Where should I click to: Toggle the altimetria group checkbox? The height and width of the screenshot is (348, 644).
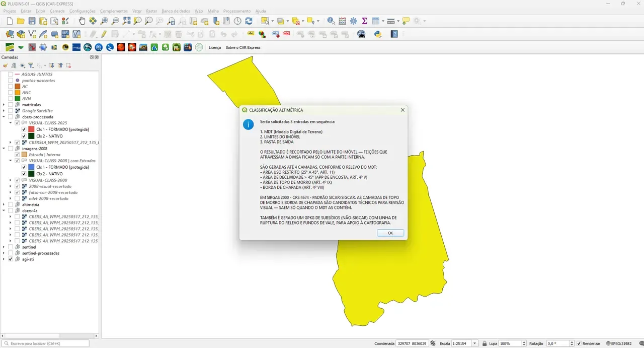10,204
